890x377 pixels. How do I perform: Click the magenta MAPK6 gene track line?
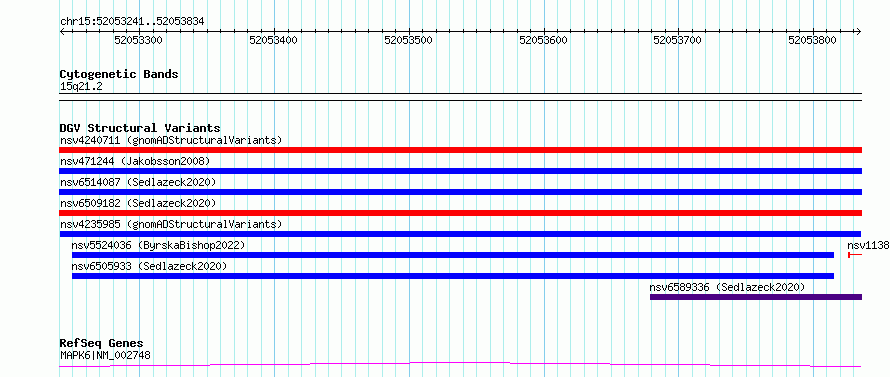pos(460,364)
